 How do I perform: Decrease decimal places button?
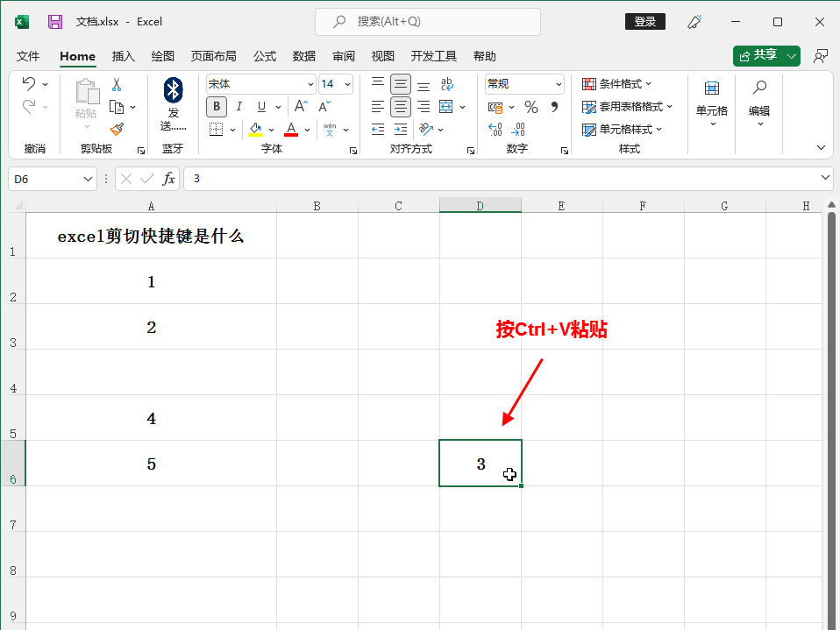coord(518,129)
